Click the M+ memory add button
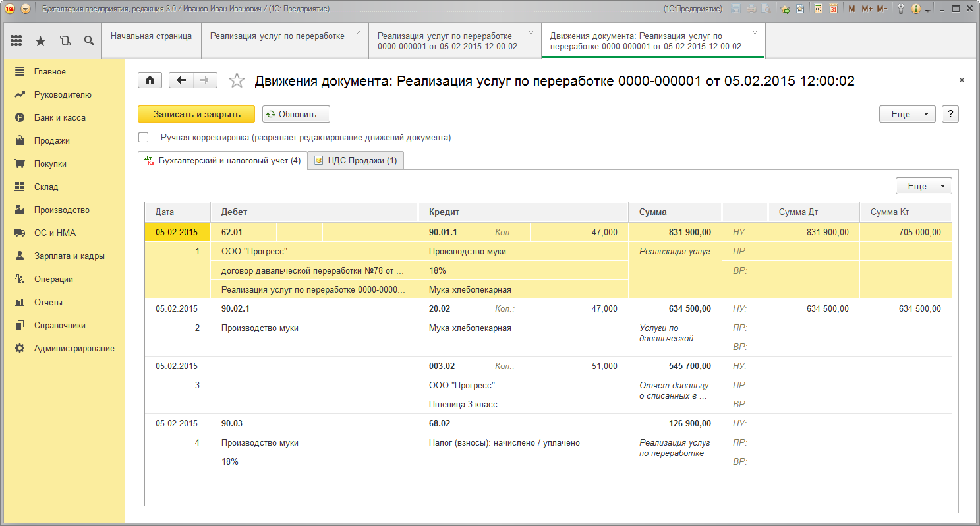Screen dimensions: 980x526 pyautogui.click(x=867, y=9)
